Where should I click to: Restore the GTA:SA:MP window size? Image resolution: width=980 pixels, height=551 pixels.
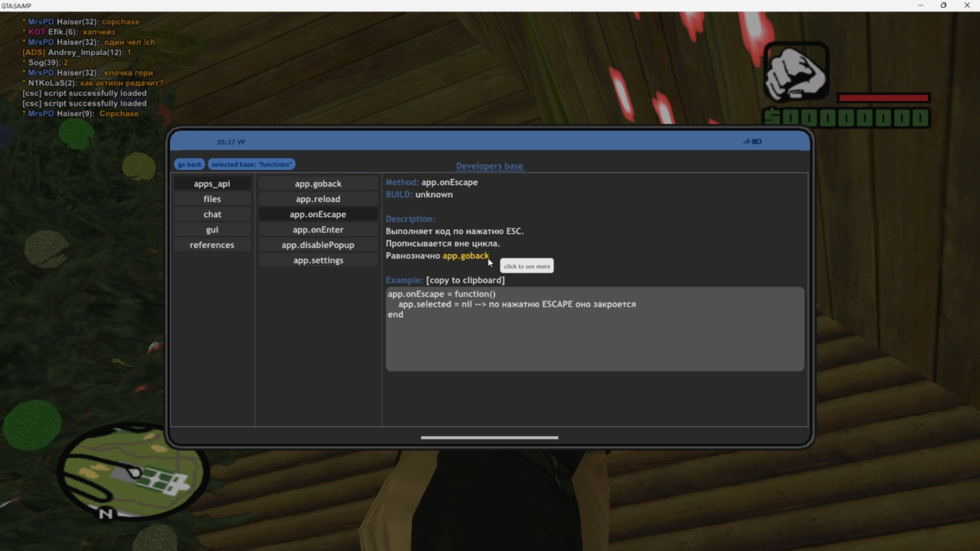pos(944,5)
